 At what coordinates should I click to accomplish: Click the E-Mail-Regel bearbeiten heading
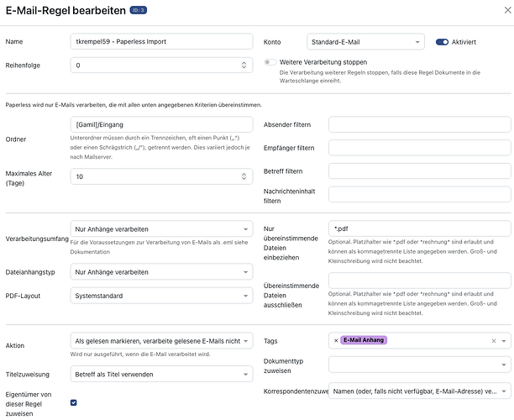(x=66, y=10)
